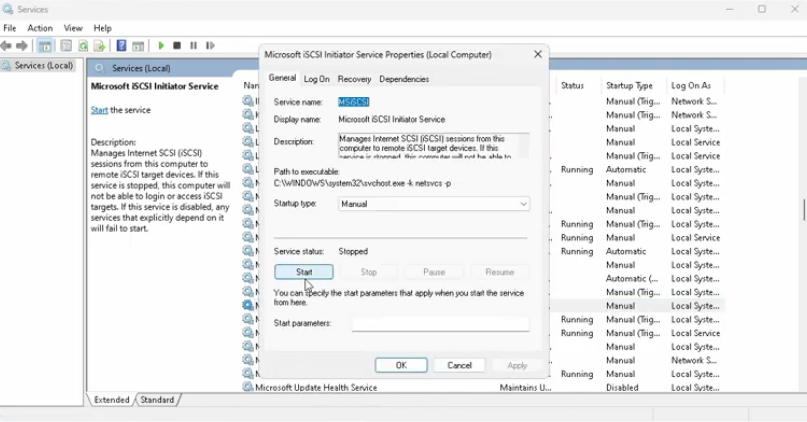Click the 'Maintains U...' description cell
The image size is (807, 422).
point(525,388)
